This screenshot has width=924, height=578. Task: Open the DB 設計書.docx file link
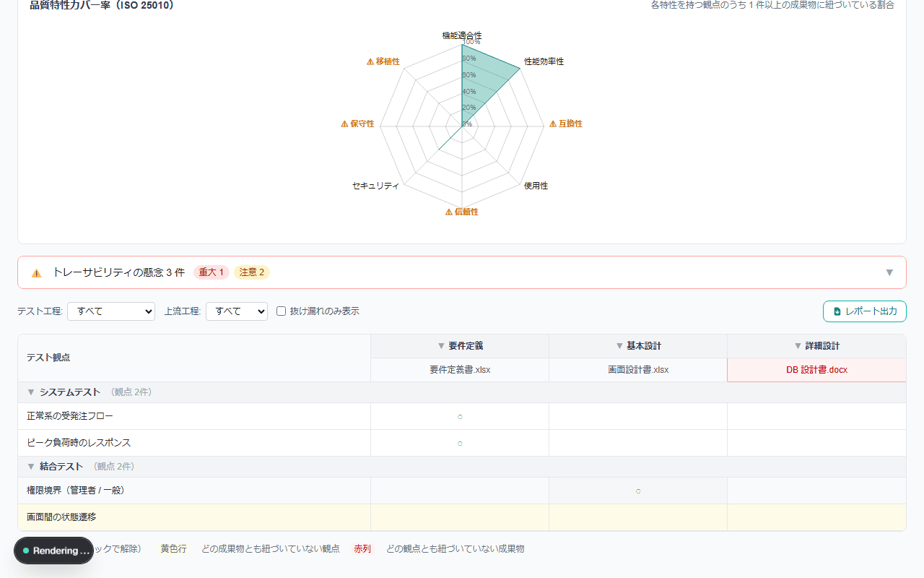816,369
